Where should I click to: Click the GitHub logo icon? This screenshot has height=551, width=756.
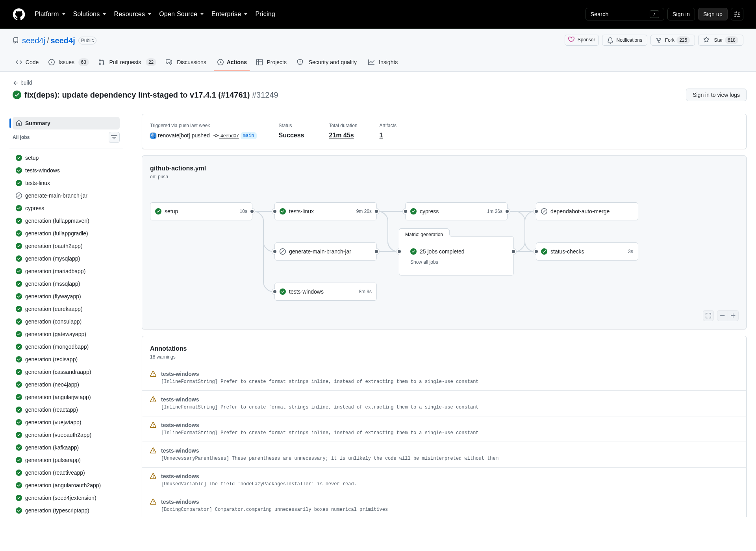(19, 14)
